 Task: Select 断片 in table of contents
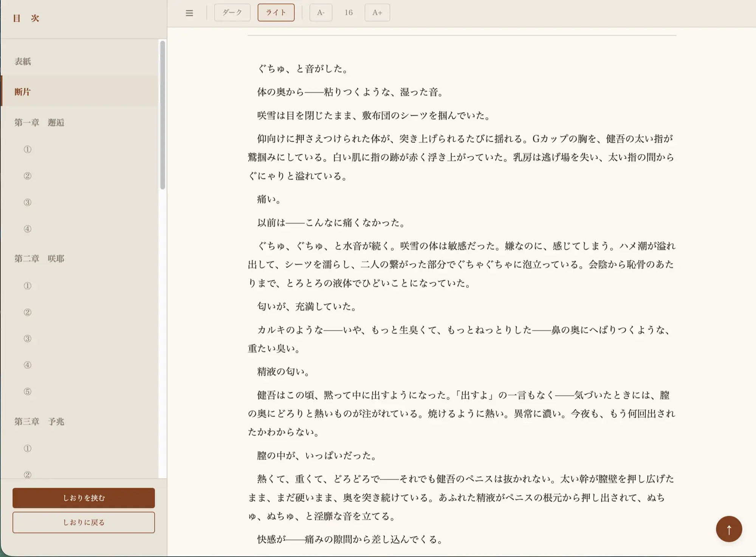click(x=23, y=92)
